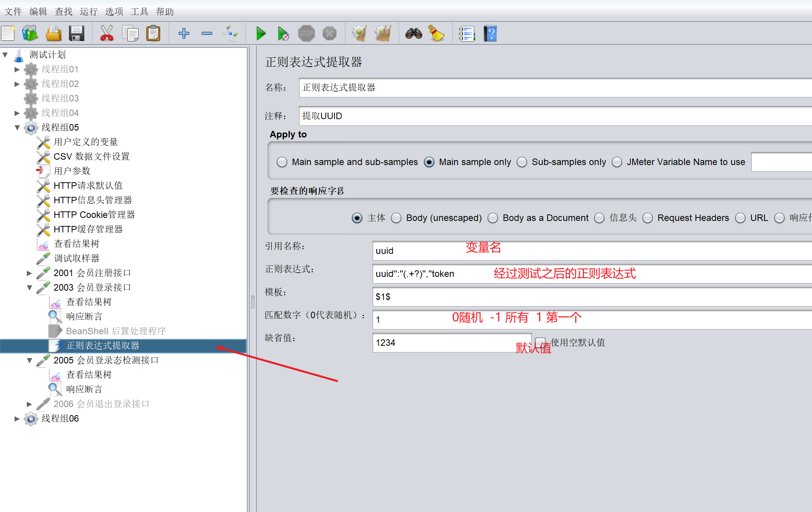The height and width of the screenshot is (512, 812).
Task: Collapse the 线程组05 tree node
Action: [17, 128]
